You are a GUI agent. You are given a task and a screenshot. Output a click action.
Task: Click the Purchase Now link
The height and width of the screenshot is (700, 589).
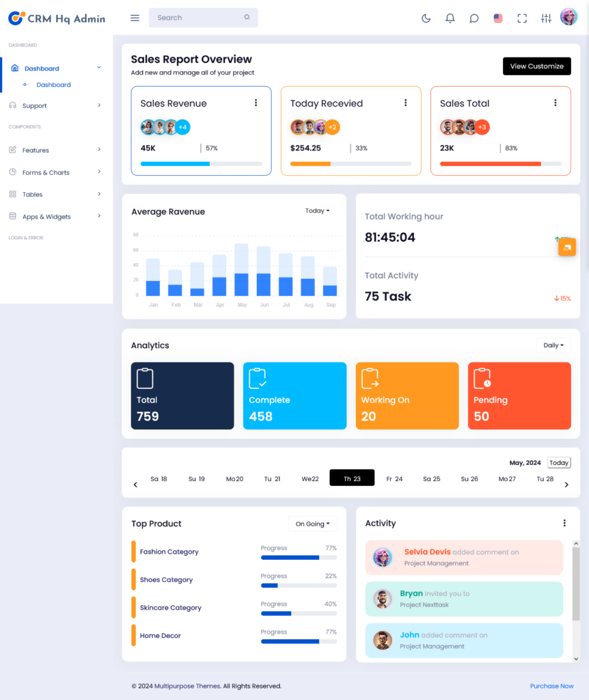tap(551, 686)
